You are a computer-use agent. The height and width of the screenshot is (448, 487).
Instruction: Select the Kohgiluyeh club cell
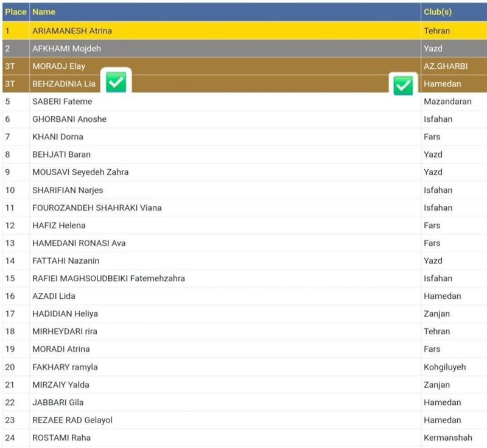point(444,367)
